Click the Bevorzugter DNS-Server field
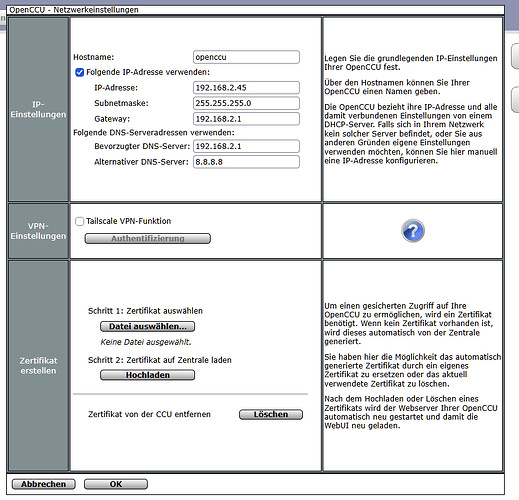 [246, 146]
